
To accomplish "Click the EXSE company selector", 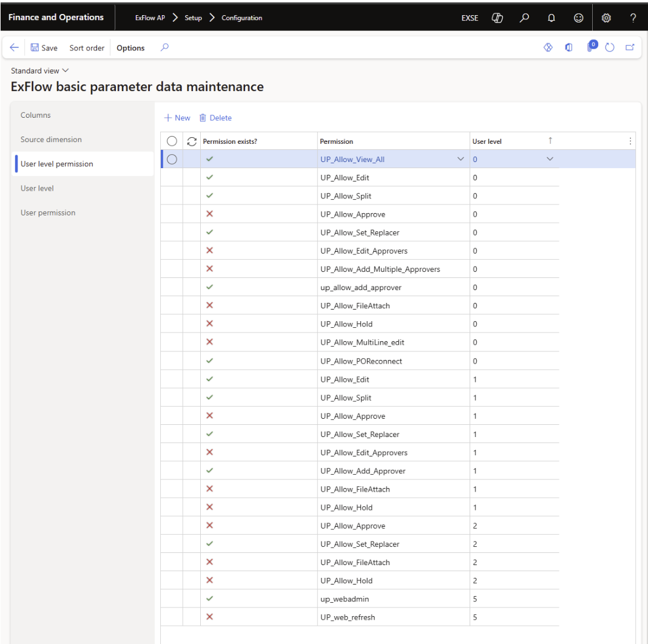I will click(470, 18).
